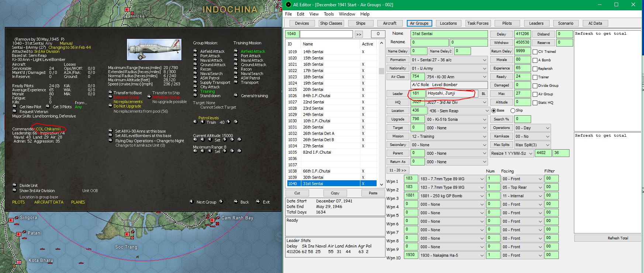Open Upgrade dropdown Ki-51b Sonia
This screenshot has width=644, height=273.
pos(457,119)
